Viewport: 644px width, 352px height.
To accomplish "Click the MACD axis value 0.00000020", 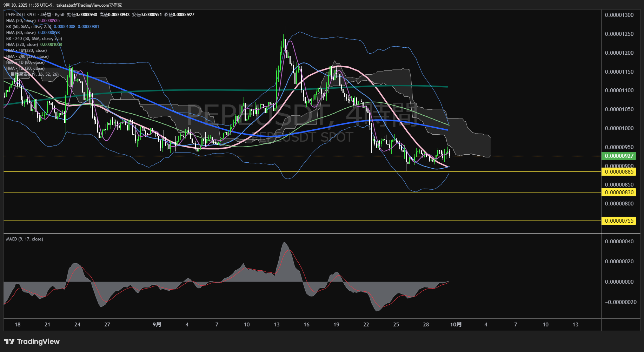I will [x=619, y=262].
